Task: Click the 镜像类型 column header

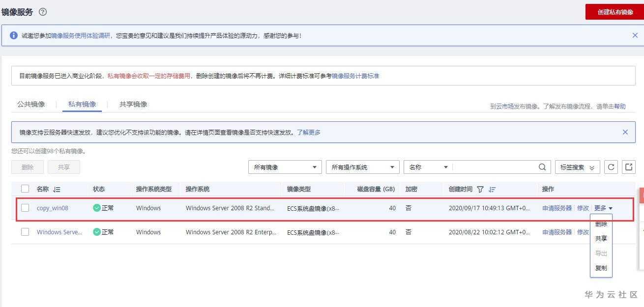Action: coord(299,189)
